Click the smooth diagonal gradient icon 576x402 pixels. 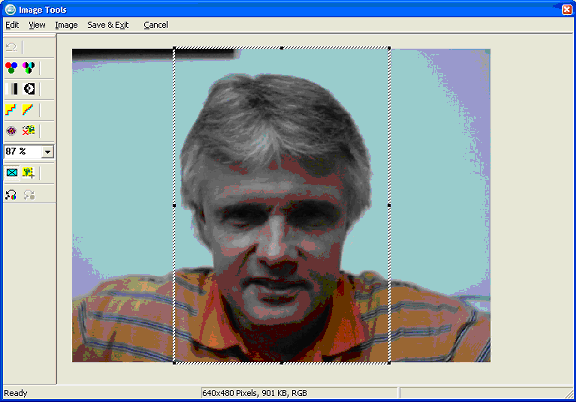pos(28,110)
